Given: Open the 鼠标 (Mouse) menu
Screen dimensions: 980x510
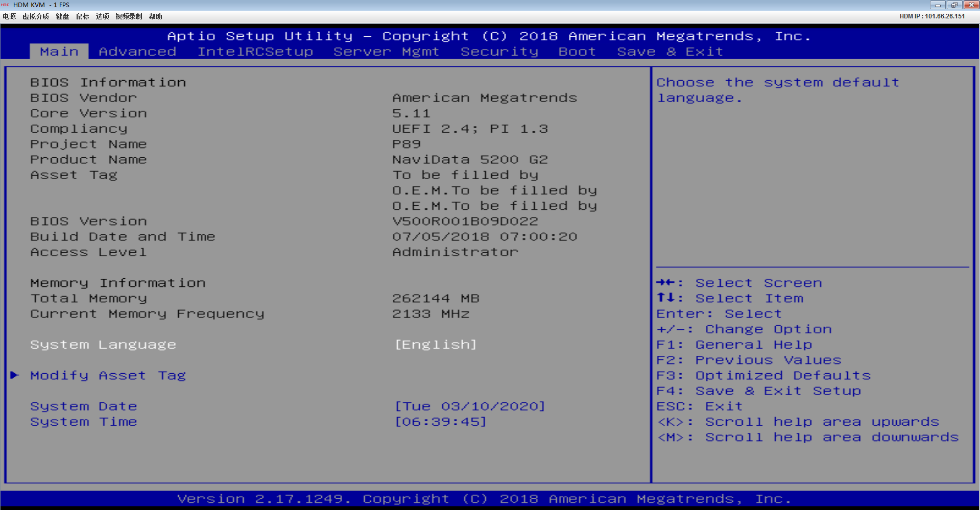Looking at the screenshot, I should point(82,16).
